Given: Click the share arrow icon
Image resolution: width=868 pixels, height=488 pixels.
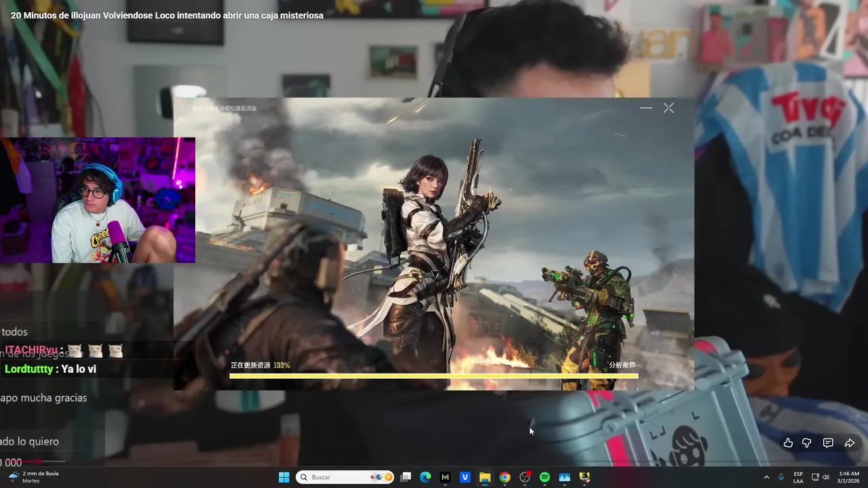Looking at the screenshot, I should click(x=850, y=443).
